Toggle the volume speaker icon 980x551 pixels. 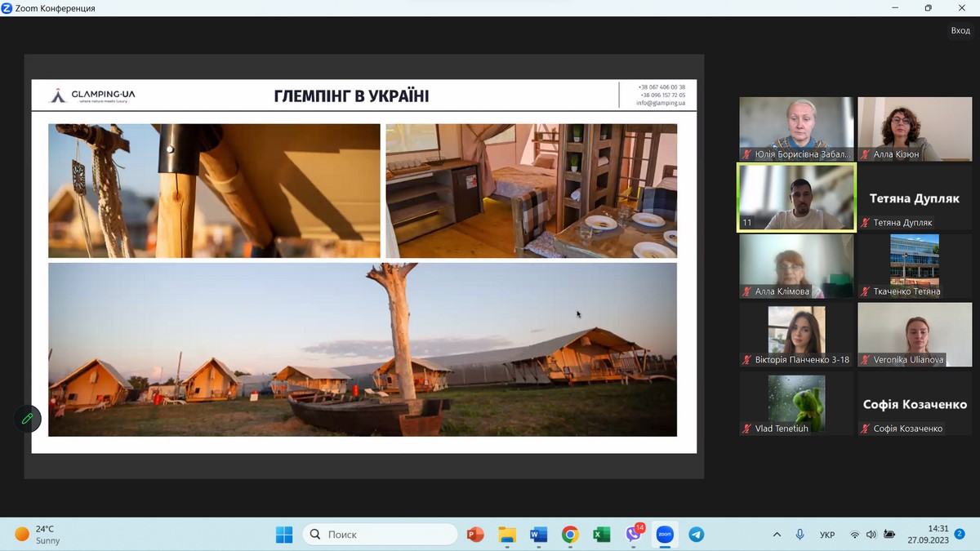pyautogui.click(x=871, y=535)
